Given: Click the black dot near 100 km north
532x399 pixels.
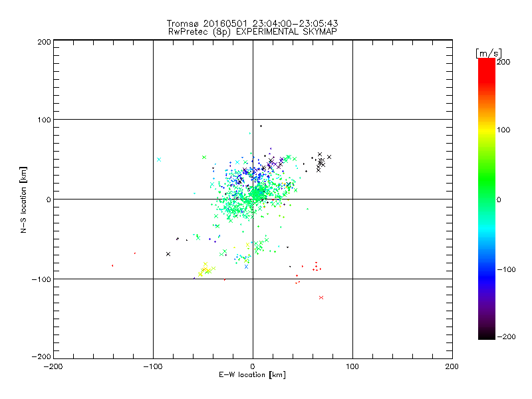Looking at the screenshot, I should (261, 126).
